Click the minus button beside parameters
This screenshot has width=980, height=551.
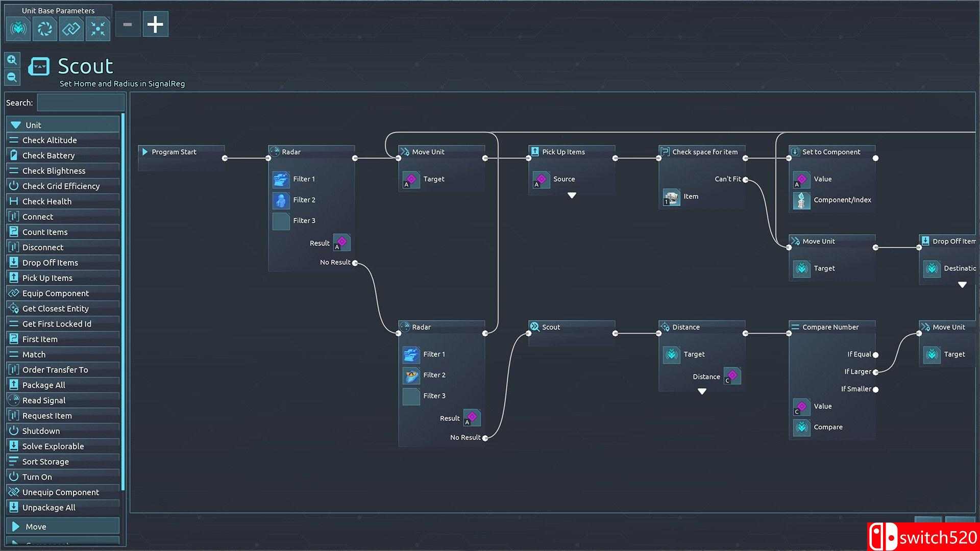tap(128, 24)
